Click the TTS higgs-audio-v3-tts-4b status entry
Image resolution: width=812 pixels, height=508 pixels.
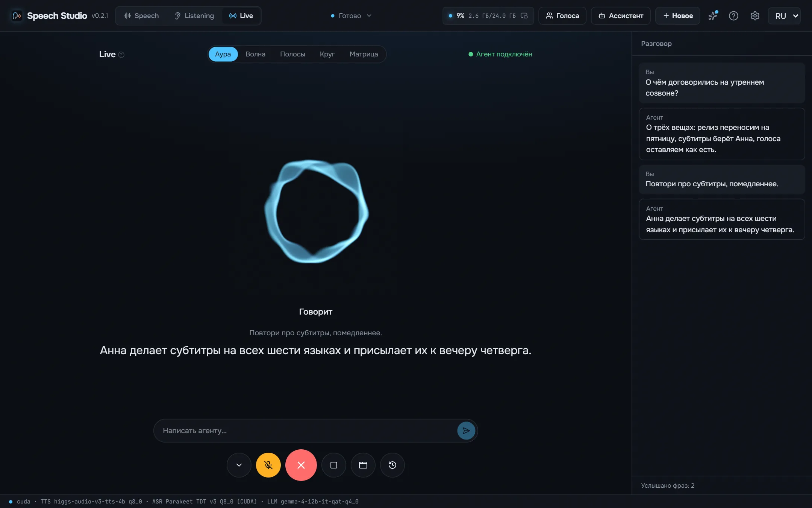pyautogui.click(x=91, y=502)
